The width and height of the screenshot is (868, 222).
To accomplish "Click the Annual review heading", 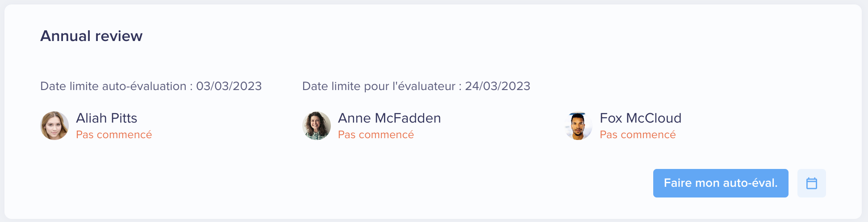I will coord(92,36).
